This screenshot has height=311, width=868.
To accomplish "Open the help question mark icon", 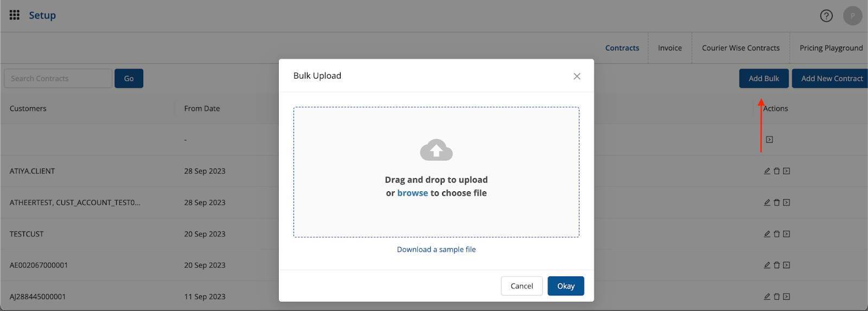I will 826,16.
